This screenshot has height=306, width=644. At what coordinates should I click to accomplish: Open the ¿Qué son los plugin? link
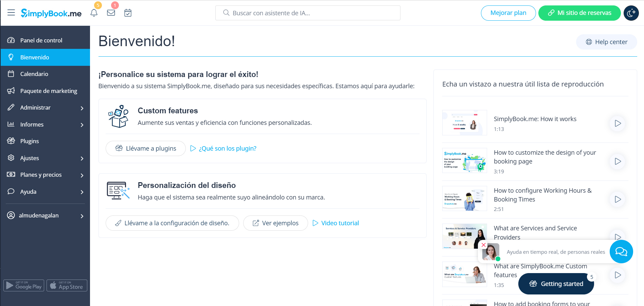tap(227, 148)
